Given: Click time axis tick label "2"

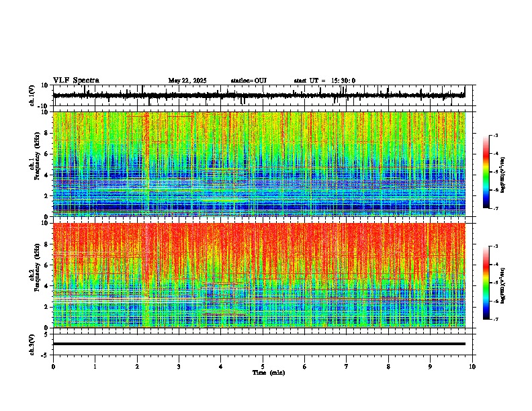Looking at the screenshot, I should (137, 367).
